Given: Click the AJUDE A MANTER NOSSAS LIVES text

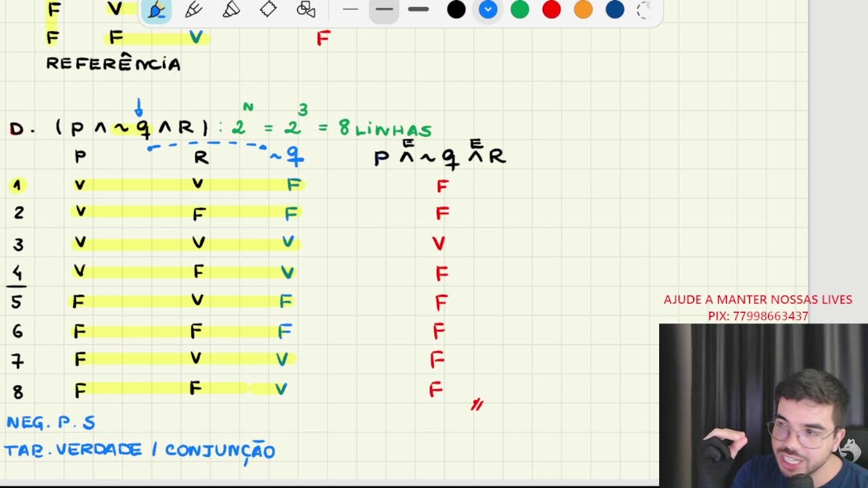Looking at the screenshot, I should pos(757,300).
